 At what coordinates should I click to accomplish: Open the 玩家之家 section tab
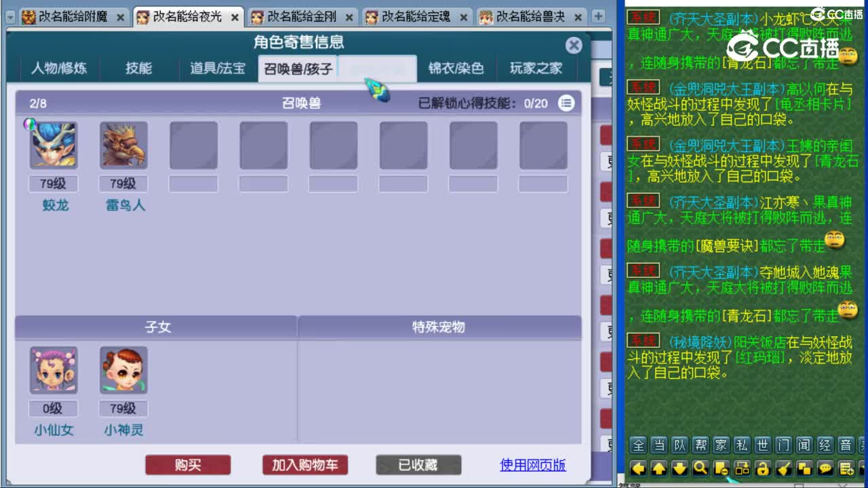pyautogui.click(x=536, y=68)
